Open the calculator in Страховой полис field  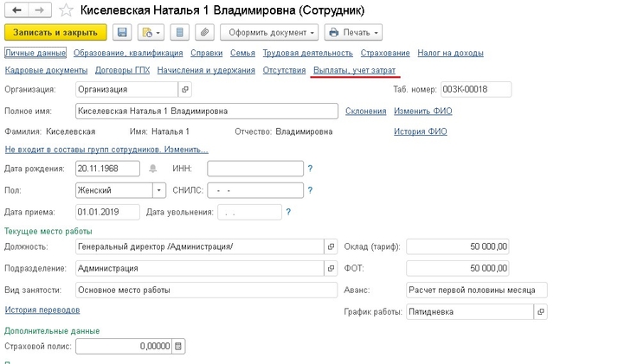pos(179,347)
